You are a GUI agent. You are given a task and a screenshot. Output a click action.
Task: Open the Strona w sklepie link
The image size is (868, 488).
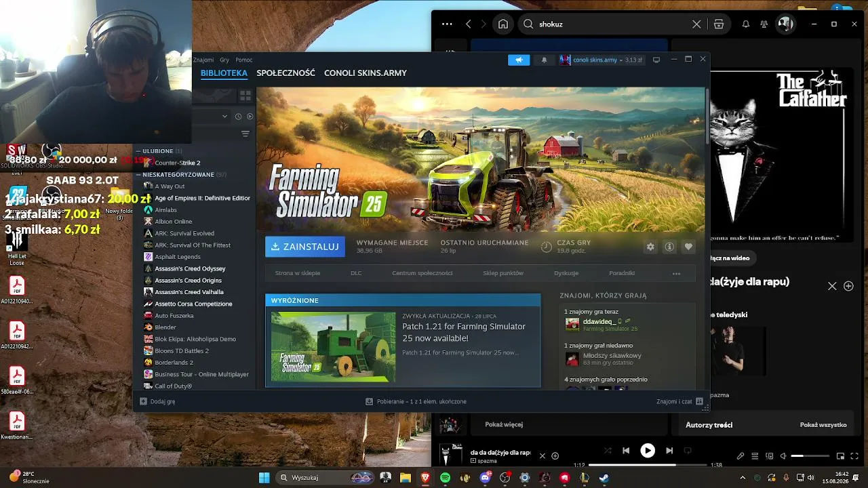click(x=298, y=273)
